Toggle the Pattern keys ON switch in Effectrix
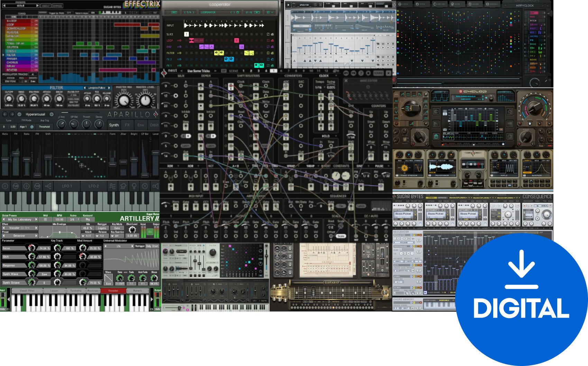Viewport: 588px width, 366px height. point(93,13)
